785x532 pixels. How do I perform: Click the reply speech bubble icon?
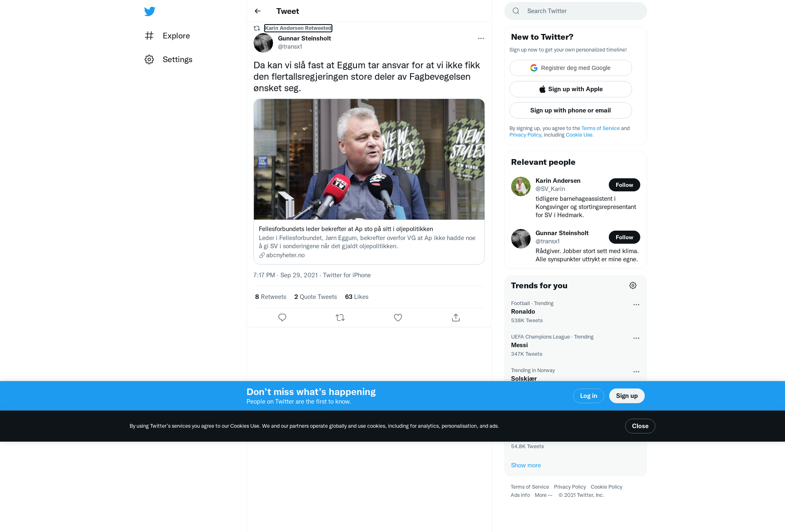(x=282, y=317)
